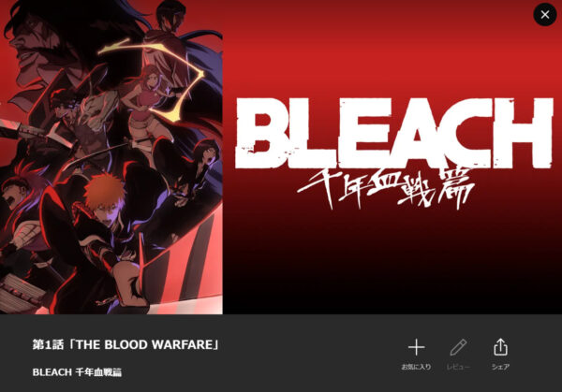Tap the share arrow icon

(500, 347)
